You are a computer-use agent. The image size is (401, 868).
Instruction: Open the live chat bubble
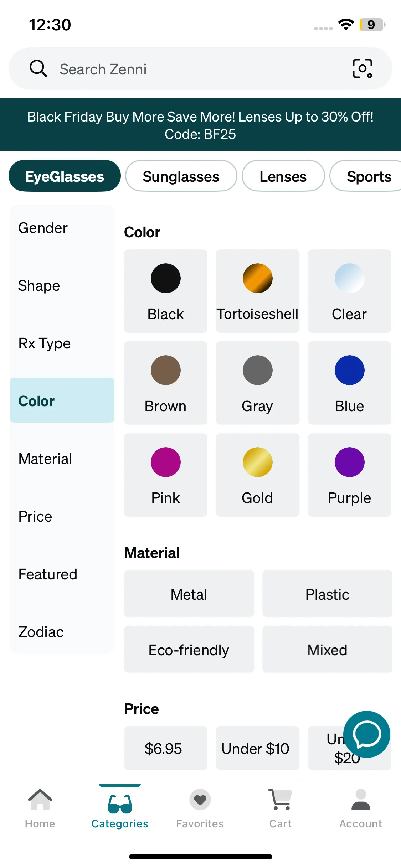[x=366, y=734]
